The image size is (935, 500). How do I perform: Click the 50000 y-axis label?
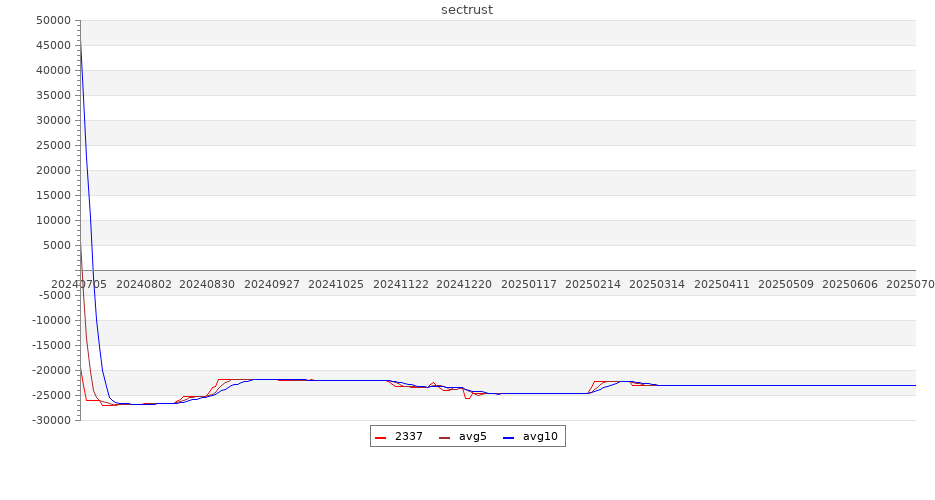52,21
